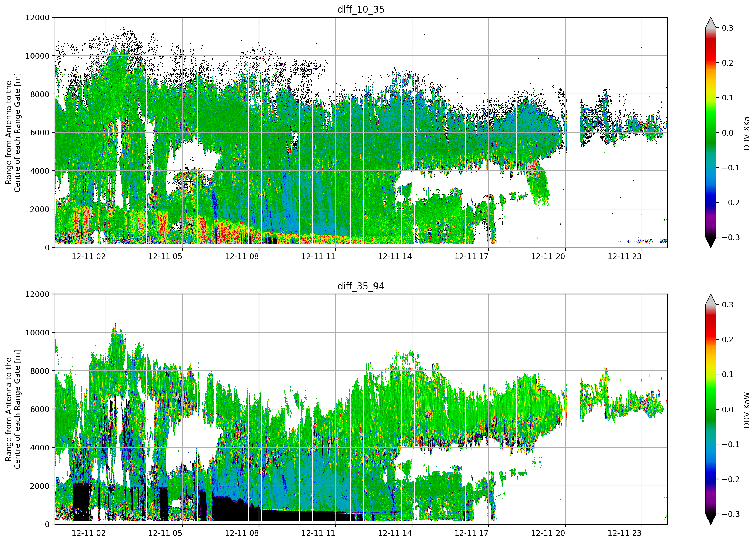
Task: Click the 0.3 tick on DDV-XKa colorbar
Action: [x=727, y=28]
